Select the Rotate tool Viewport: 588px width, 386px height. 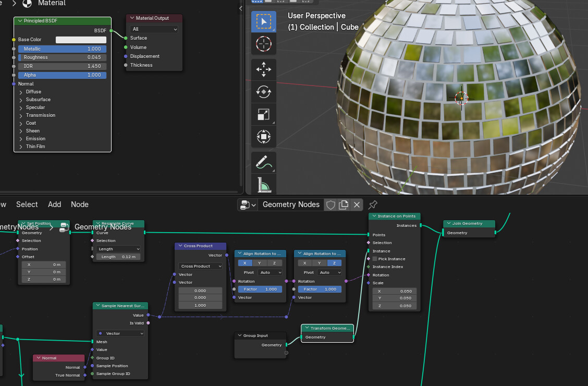click(263, 92)
